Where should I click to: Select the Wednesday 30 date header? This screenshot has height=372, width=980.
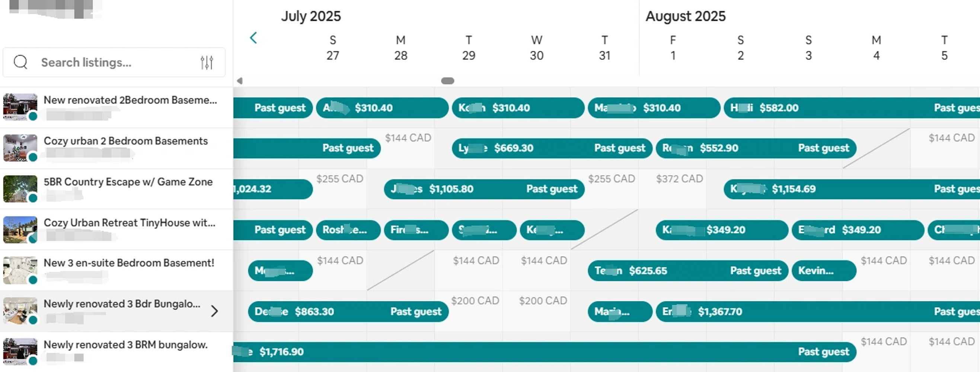536,48
